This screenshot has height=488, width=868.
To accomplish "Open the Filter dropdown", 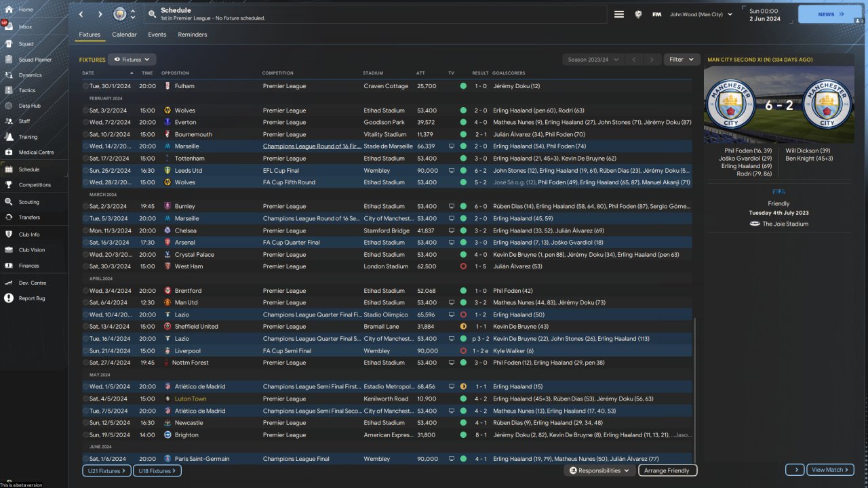I will [682, 60].
